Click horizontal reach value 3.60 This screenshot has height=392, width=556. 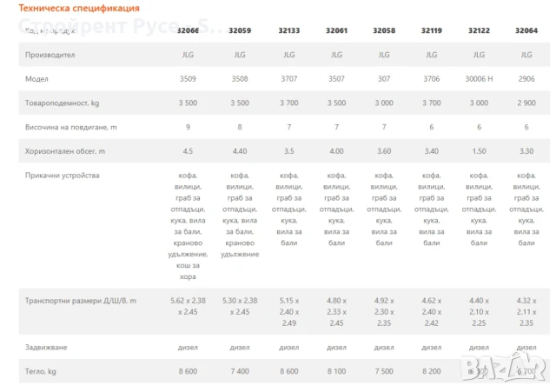coord(384,151)
